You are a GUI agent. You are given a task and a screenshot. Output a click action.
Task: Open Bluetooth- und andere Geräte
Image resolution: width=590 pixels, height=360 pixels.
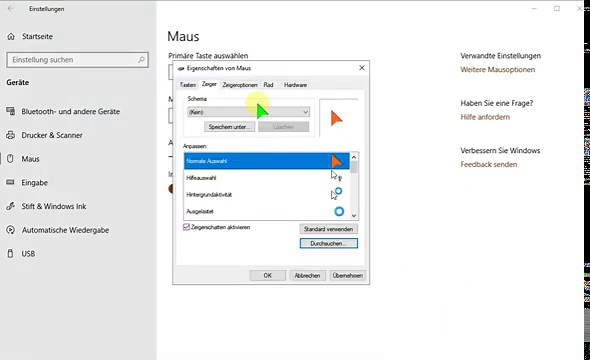(70, 111)
